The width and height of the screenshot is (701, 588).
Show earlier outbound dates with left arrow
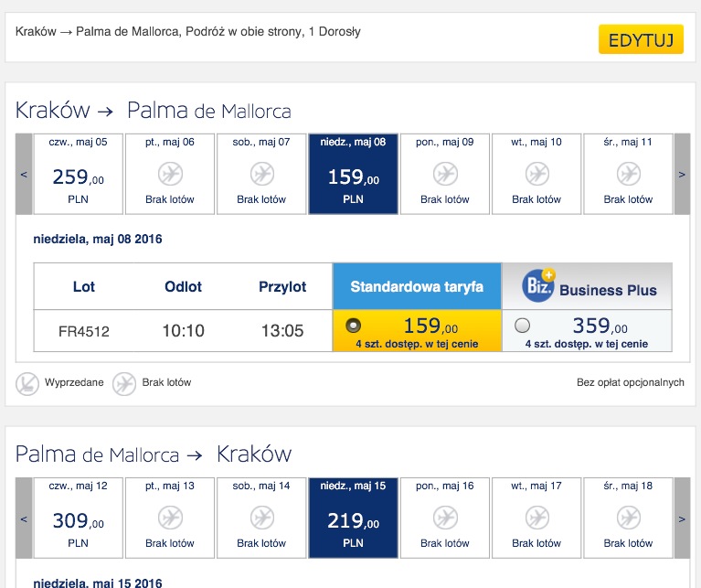click(24, 174)
